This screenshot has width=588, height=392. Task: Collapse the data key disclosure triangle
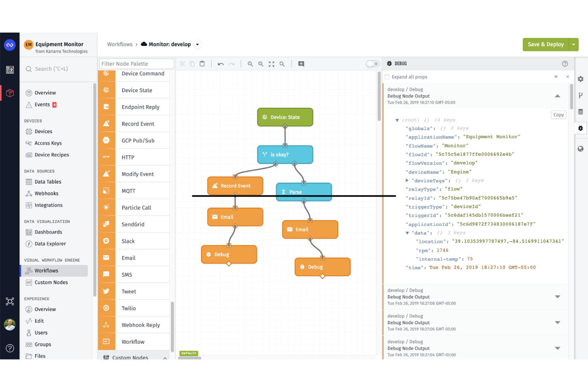[407, 233]
